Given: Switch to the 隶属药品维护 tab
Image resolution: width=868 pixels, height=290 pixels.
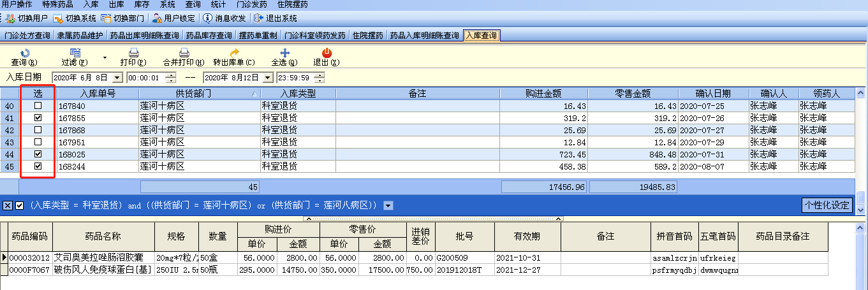Looking at the screenshot, I should click(80, 36).
